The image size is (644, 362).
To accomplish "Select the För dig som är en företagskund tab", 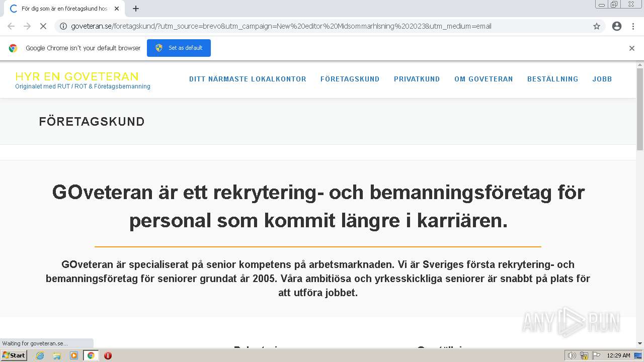I will tap(64, 9).
